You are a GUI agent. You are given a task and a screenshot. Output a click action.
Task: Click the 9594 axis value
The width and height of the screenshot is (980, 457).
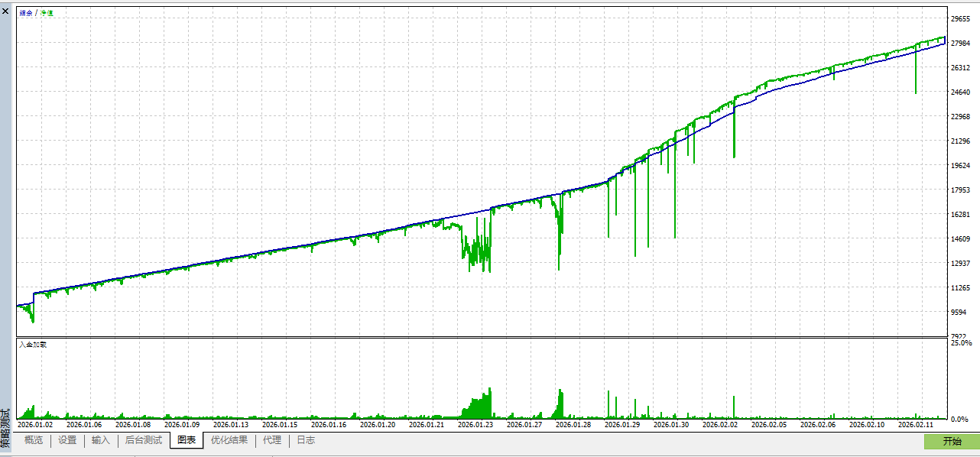click(x=958, y=313)
